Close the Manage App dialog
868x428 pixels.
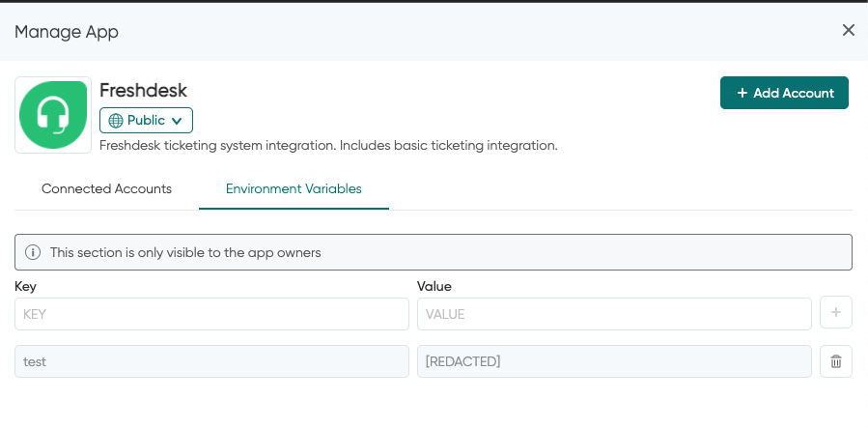tap(848, 30)
